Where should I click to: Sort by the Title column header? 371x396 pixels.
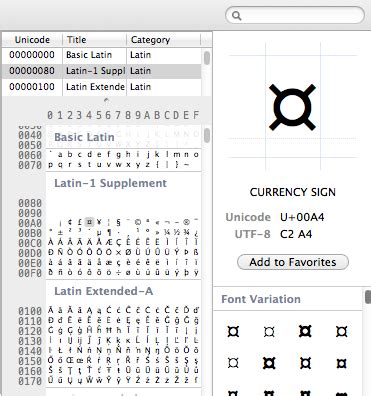[x=95, y=40]
